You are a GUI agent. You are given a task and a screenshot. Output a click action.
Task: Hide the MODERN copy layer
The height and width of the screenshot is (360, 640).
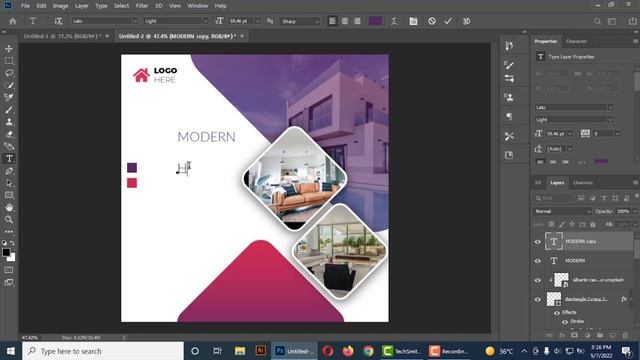[x=538, y=242]
